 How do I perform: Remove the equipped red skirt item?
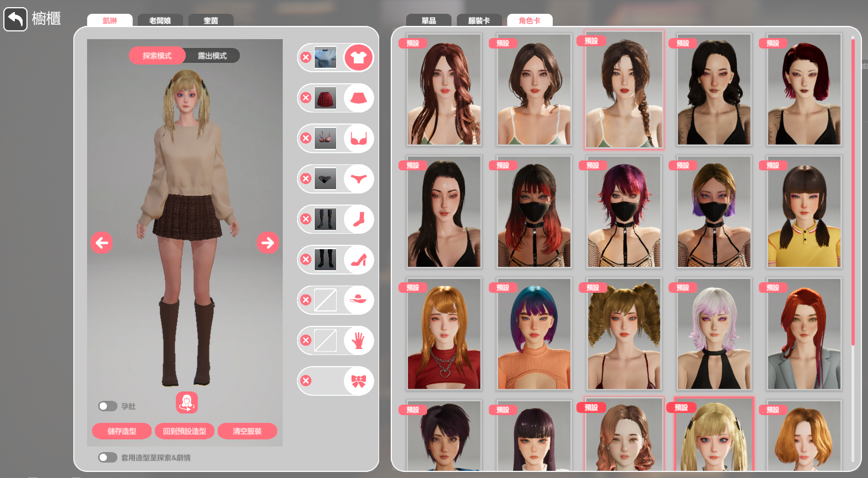[x=306, y=98]
